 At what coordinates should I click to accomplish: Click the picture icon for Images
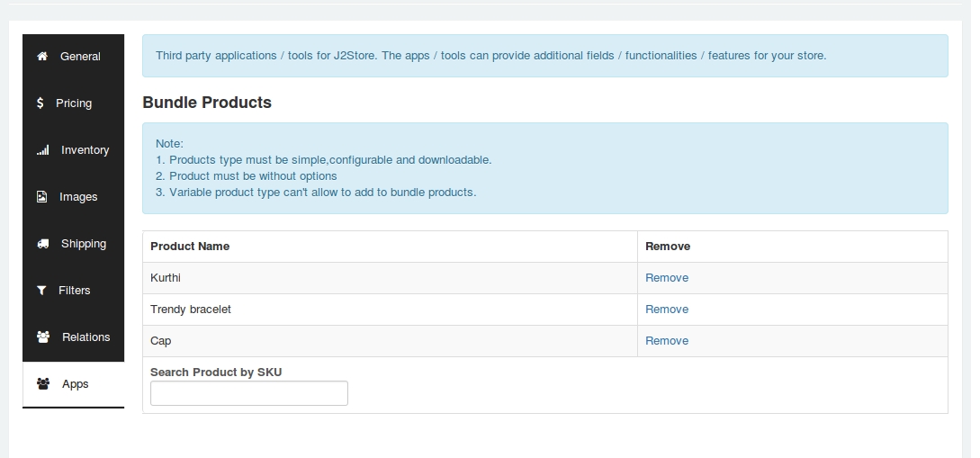pyautogui.click(x=42, y=197)
